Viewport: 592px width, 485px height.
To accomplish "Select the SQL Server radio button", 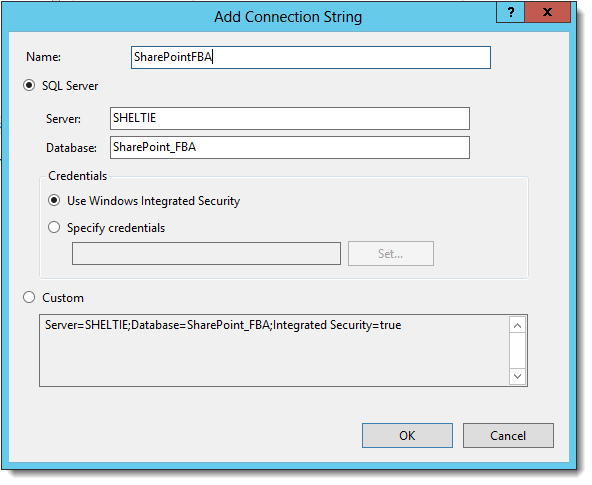I will 29,85.
